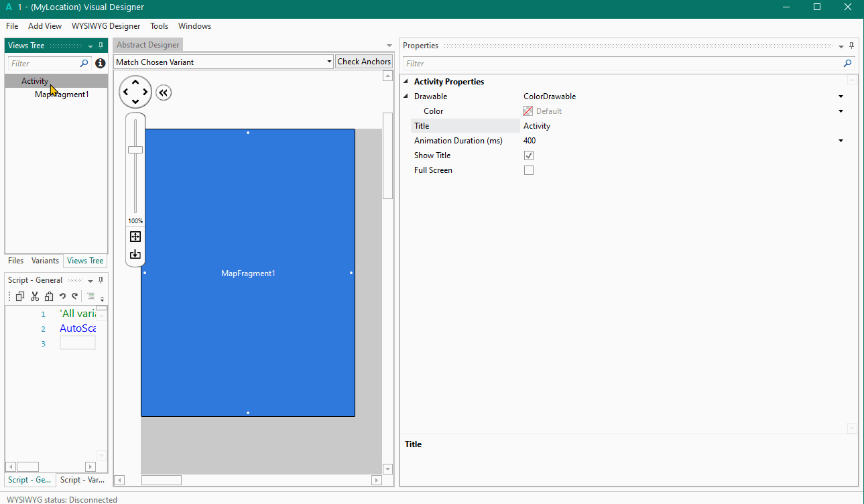Click the Check Anchors button

(x=364, y=62)
